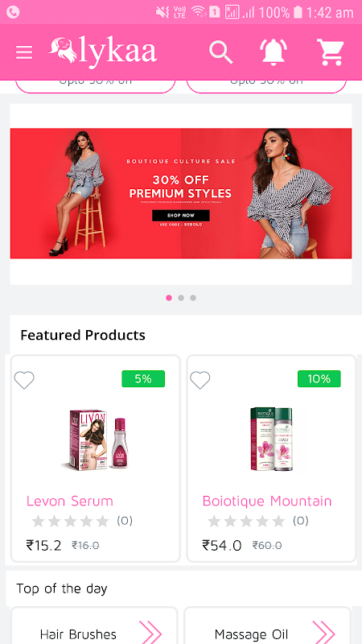
Task: Open the shopping cart
Action: pos(331,52)
